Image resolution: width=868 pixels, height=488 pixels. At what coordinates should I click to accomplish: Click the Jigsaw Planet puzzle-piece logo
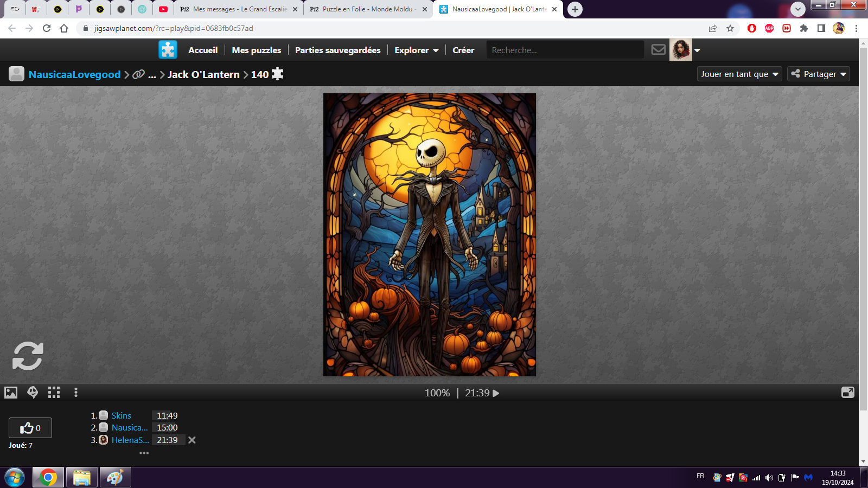[x=168, y=50]
